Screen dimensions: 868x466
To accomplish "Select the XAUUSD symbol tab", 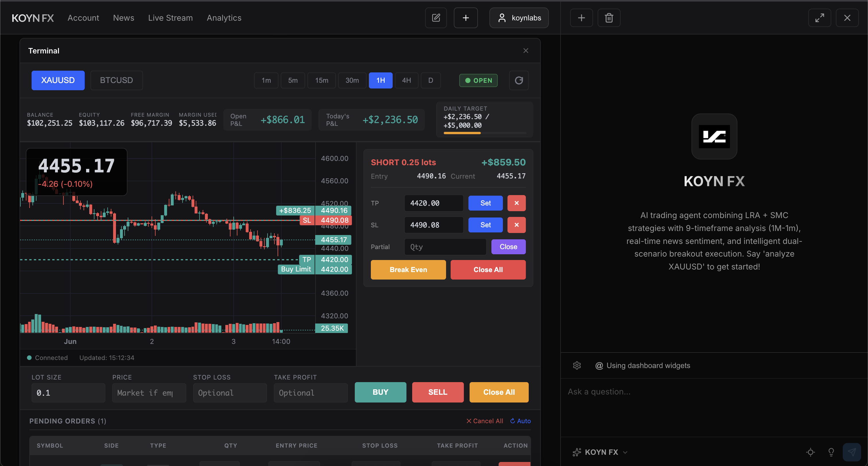I will click(x=58, y=80).
